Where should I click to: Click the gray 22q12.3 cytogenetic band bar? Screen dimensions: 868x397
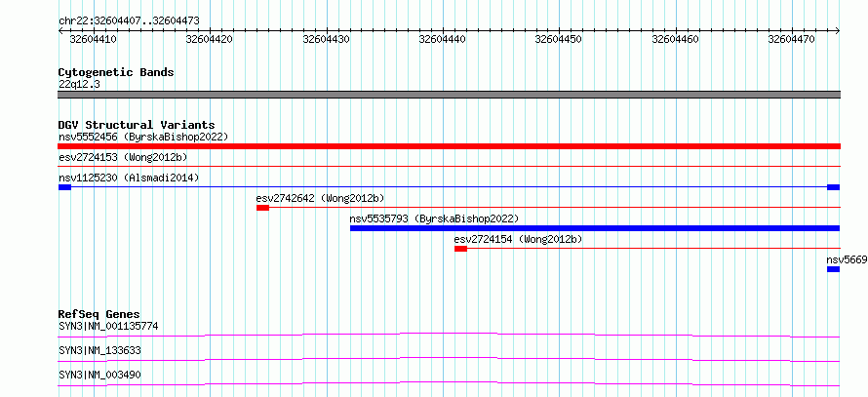[x=449, y=95]
